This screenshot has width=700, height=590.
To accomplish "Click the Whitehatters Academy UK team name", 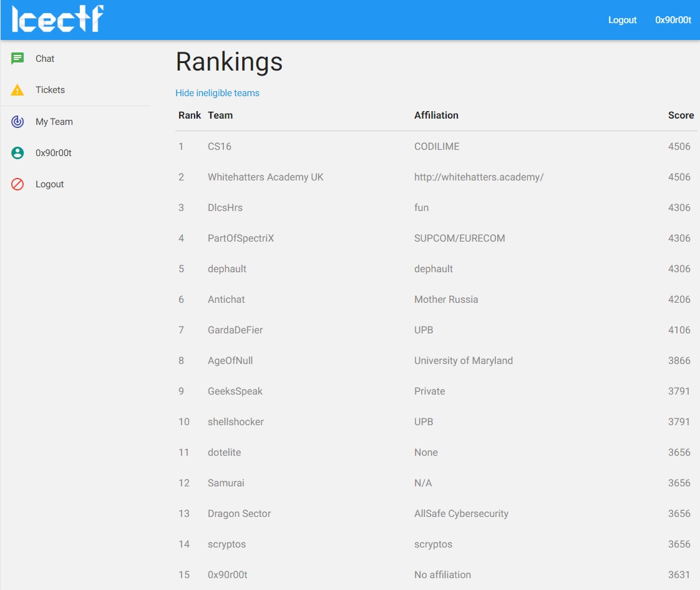I will pos(266,177).
